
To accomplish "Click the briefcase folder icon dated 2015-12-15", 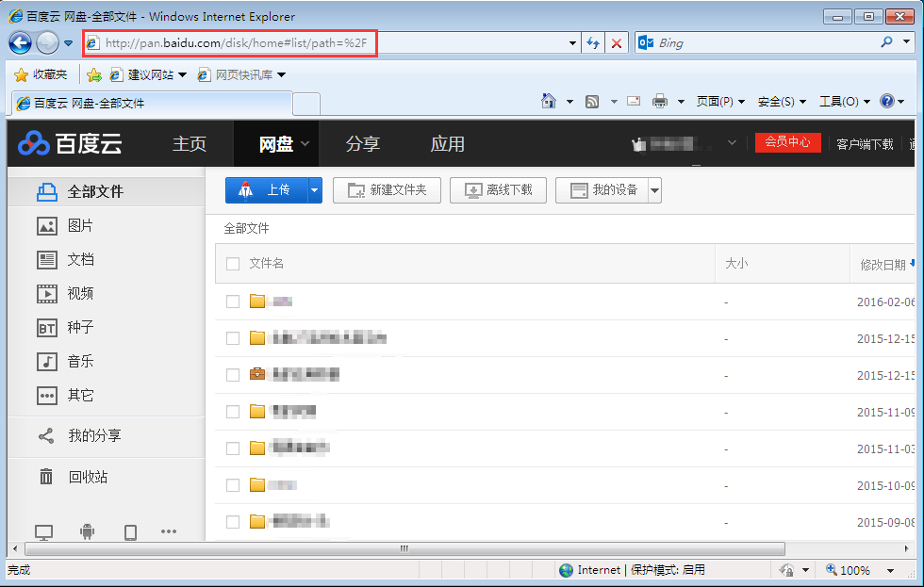I will point(256,374).
